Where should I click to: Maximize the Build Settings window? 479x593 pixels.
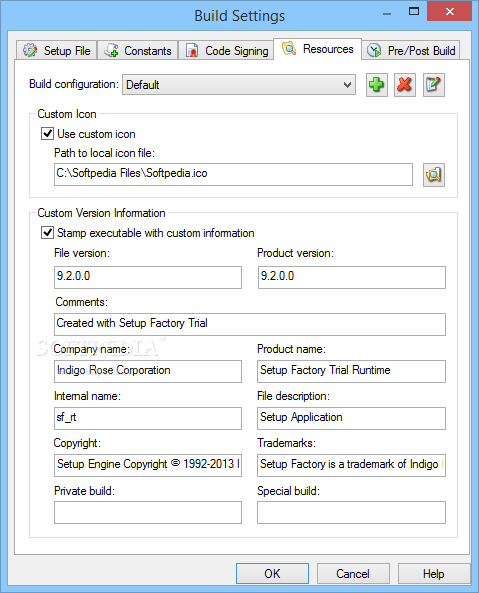[414, 11]
